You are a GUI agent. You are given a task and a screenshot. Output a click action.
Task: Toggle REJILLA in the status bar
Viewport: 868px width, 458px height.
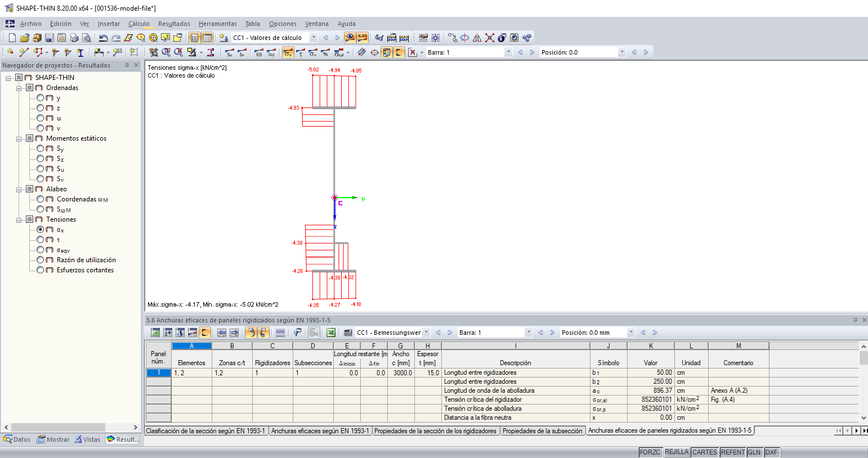pyautogui.click(x=677, y=452)
